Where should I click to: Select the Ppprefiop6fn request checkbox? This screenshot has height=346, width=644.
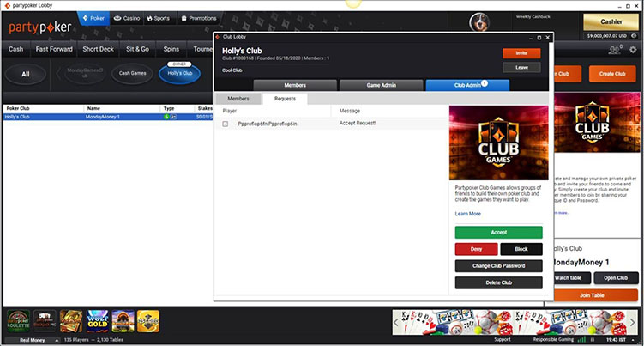click(225, 124)
